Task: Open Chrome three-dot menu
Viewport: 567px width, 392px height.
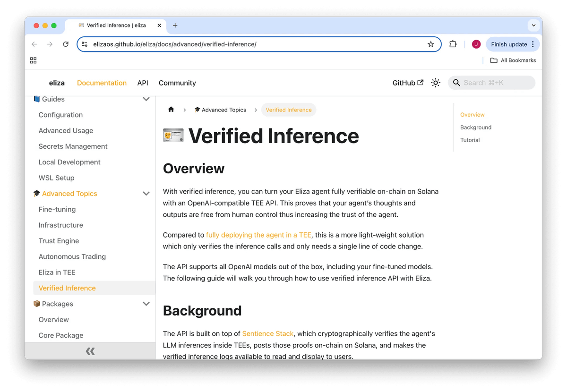Action: [533, 44]
